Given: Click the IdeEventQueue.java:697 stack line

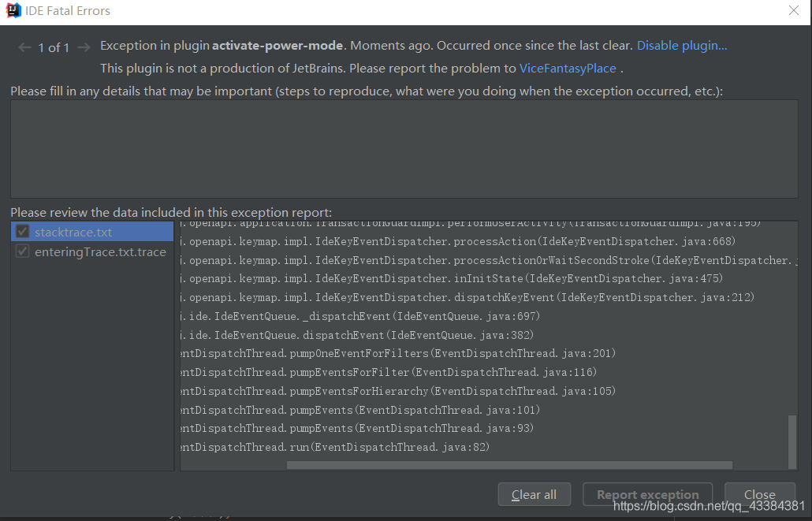Looking at the screenshot, I should pos(360,316).
